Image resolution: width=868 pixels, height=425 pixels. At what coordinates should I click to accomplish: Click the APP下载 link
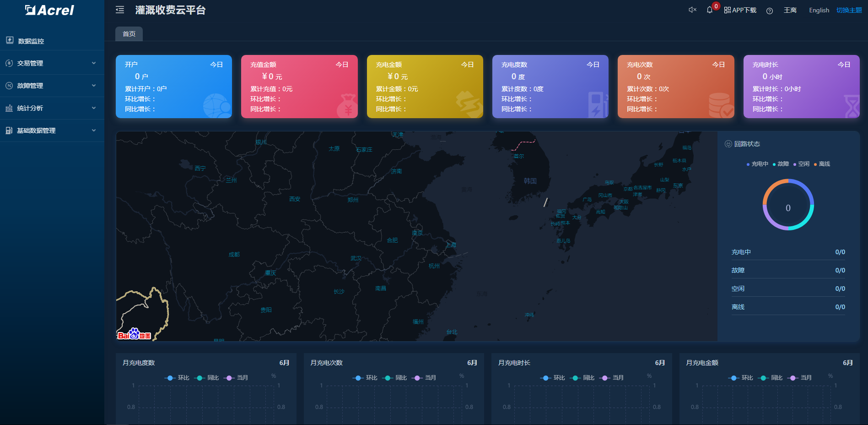click(x=744, y=10)
